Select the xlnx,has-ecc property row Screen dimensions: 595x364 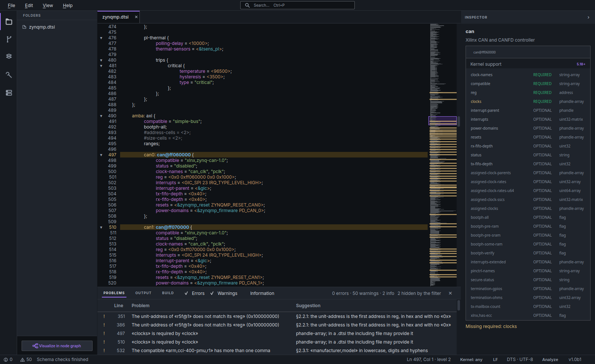[528, 315]
